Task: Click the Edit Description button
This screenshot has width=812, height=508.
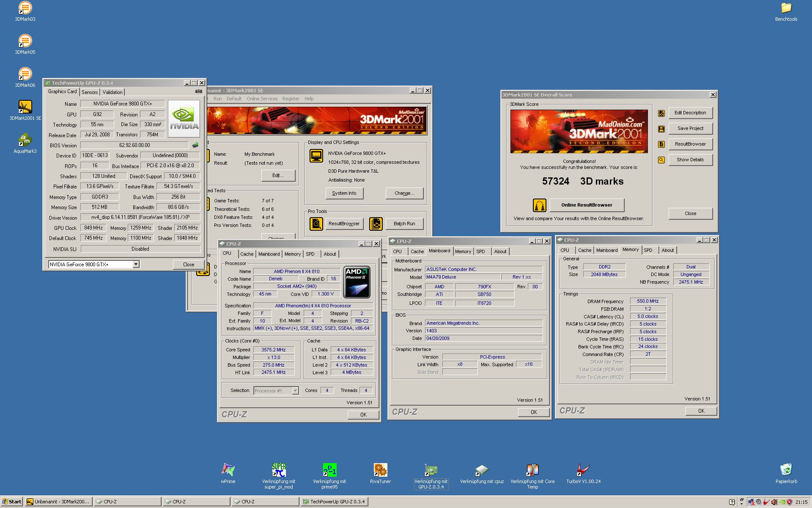Action: (x=690, y=113)
